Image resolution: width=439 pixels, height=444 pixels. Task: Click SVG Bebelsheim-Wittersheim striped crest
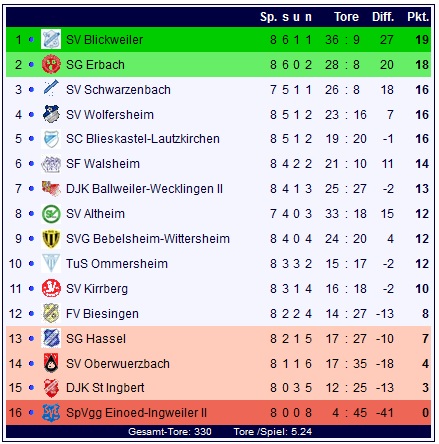pos(51,239)
